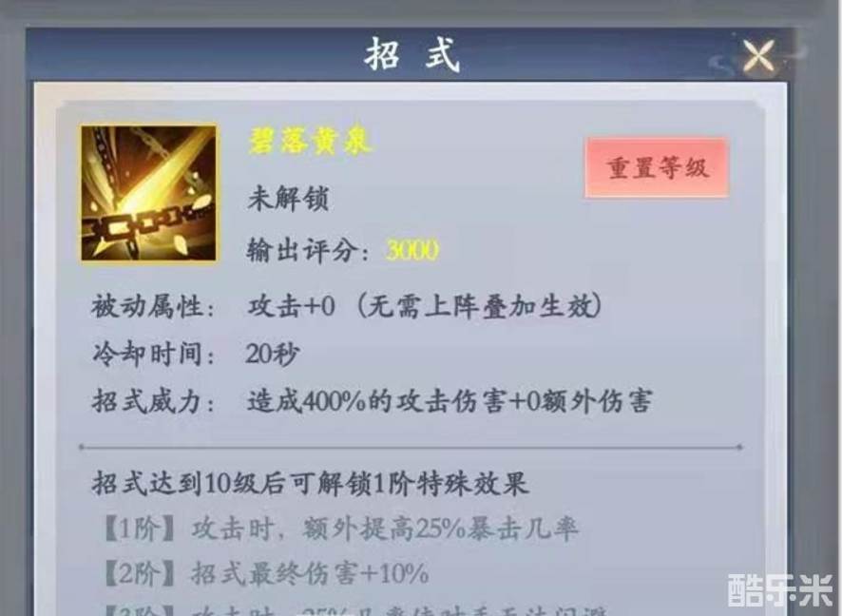The image size is (842, 616).
Task: Click the 碧落黄泉 skill icon
Action: click(149, 194)
